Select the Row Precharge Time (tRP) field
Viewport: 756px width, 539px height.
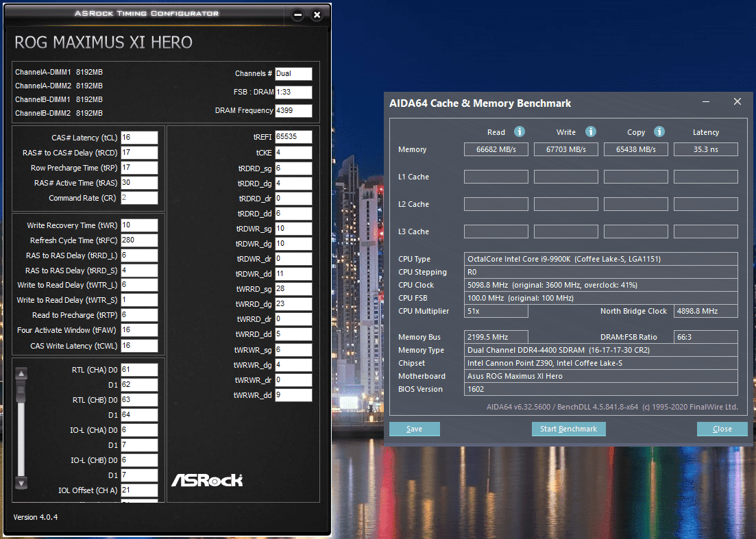139,168
